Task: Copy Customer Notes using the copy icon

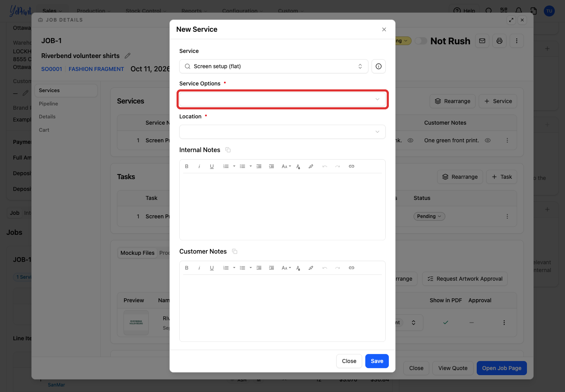Action: point(235,251)
